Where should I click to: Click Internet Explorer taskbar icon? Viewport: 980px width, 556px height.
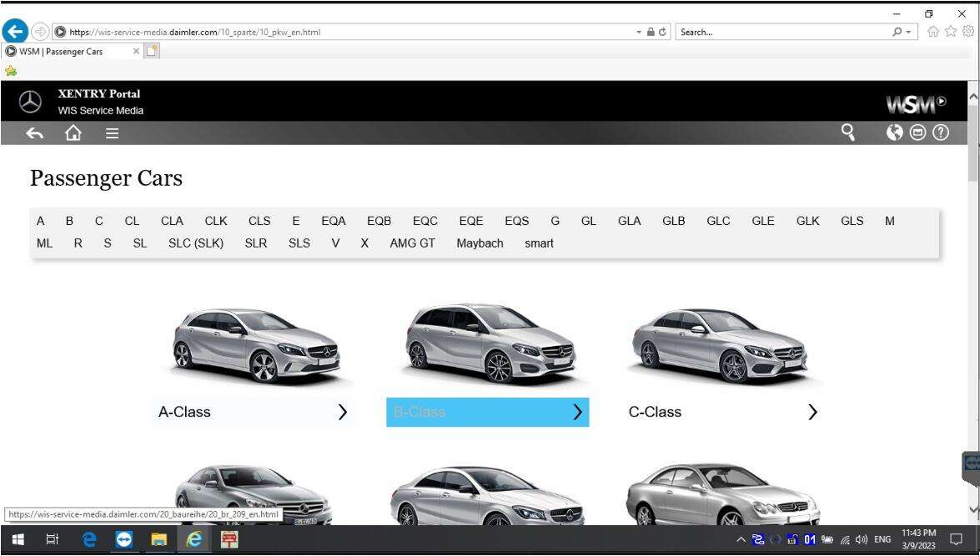[x=193, y=540]
